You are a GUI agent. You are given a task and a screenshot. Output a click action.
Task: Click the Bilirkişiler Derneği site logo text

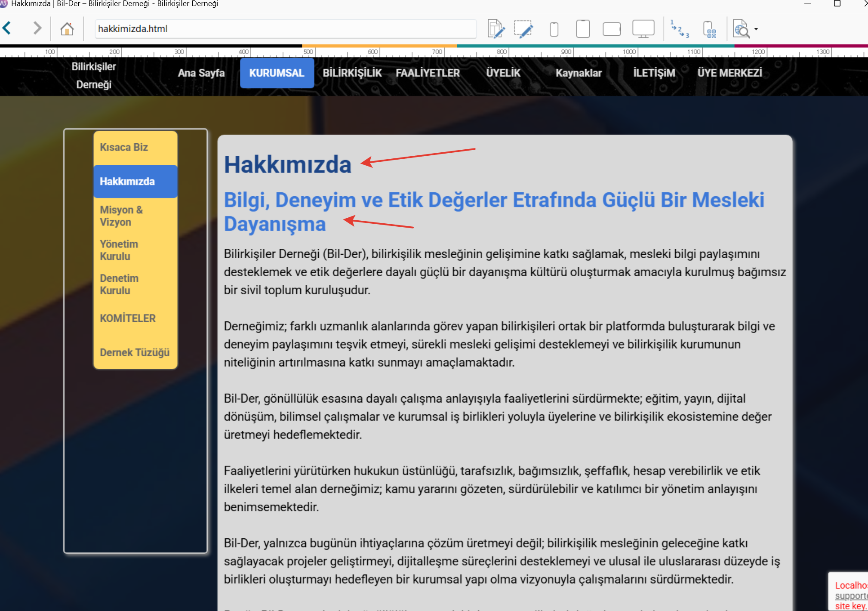pos(94,76)
